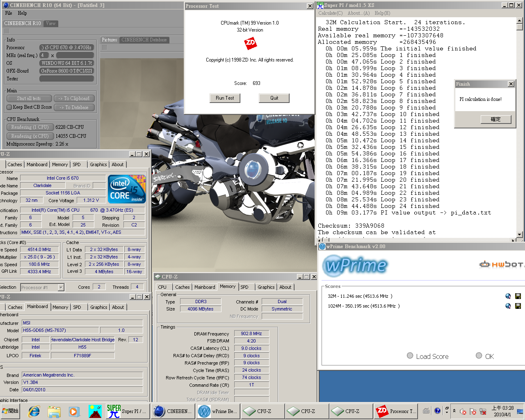Open the globe submit icon for the 1024M score

coord(508,306)
